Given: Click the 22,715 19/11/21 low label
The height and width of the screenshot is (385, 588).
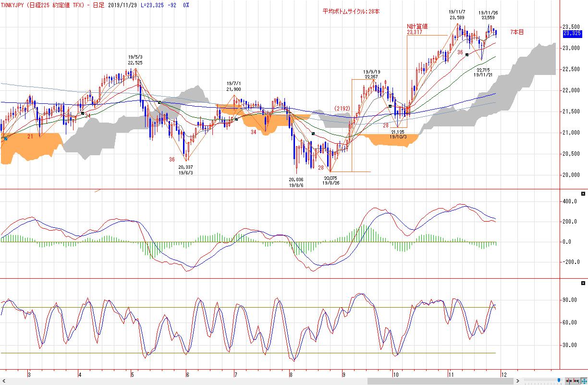Looking at the screenshot, I should [484, 72].
